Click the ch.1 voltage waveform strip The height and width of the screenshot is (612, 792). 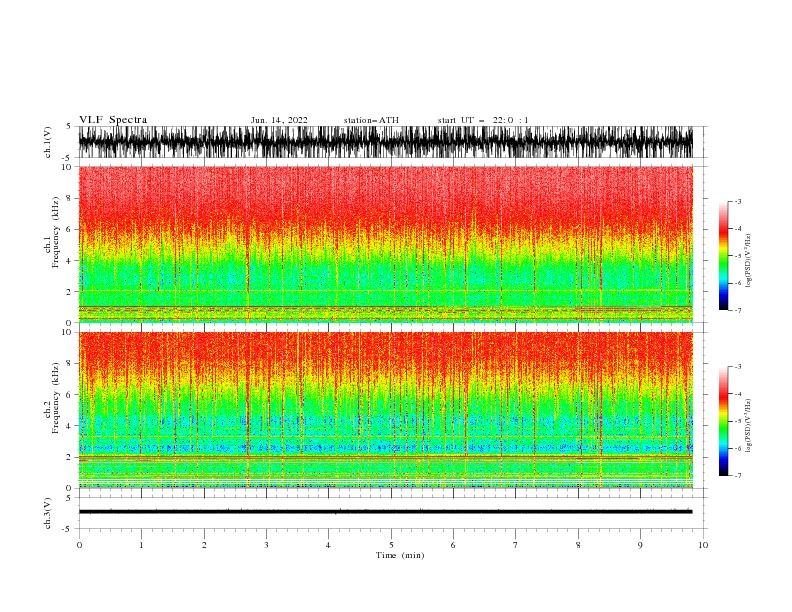(x=385, y=142)
